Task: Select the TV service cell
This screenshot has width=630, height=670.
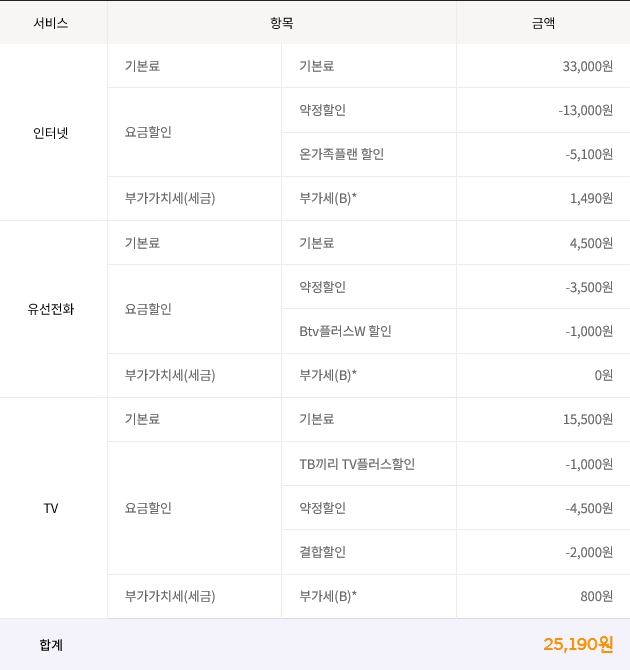Action: [51, 508]
